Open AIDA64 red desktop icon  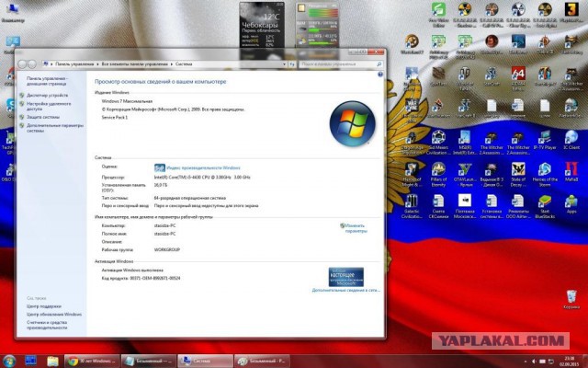518,79
